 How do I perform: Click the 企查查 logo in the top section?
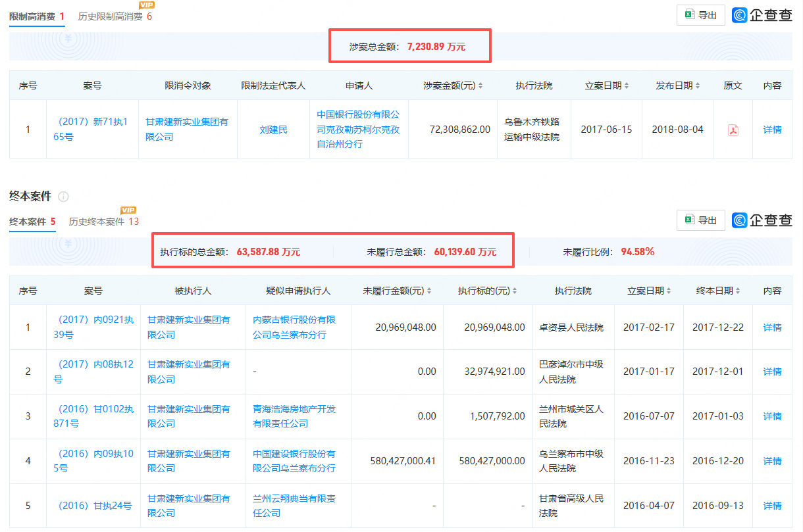coord(762,15)
